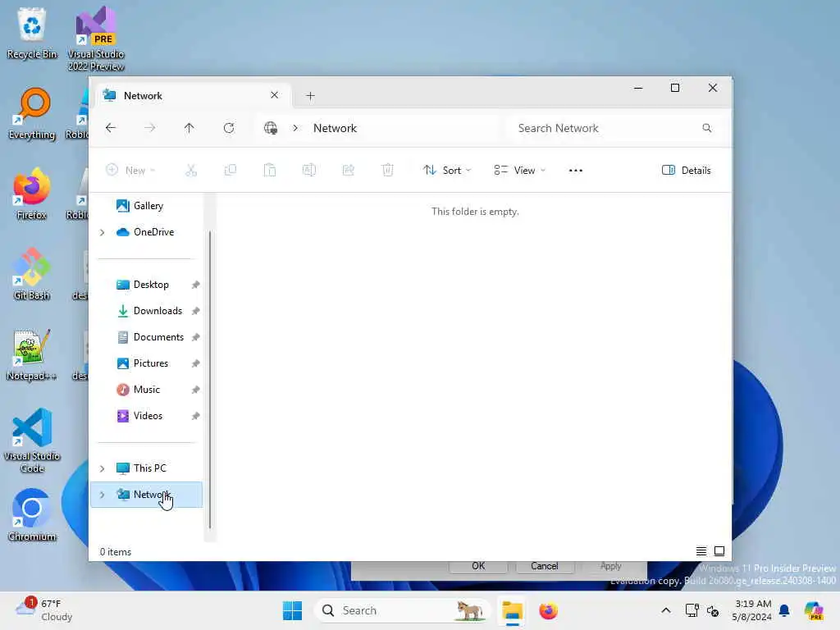Open the weather widget showing 67°F
This screenshot has height=630, width=840.
point(43,610)
